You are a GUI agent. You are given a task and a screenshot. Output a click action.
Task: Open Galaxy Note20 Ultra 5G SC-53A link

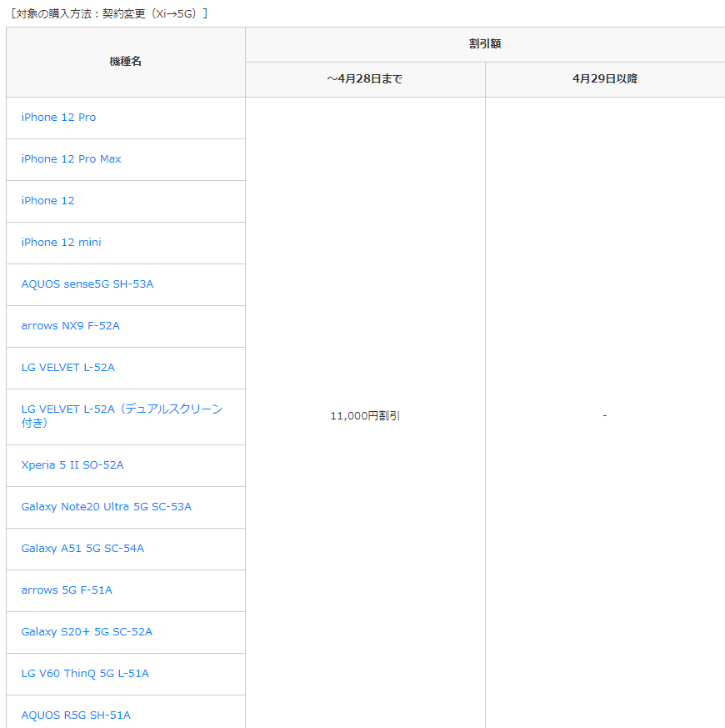106,507
